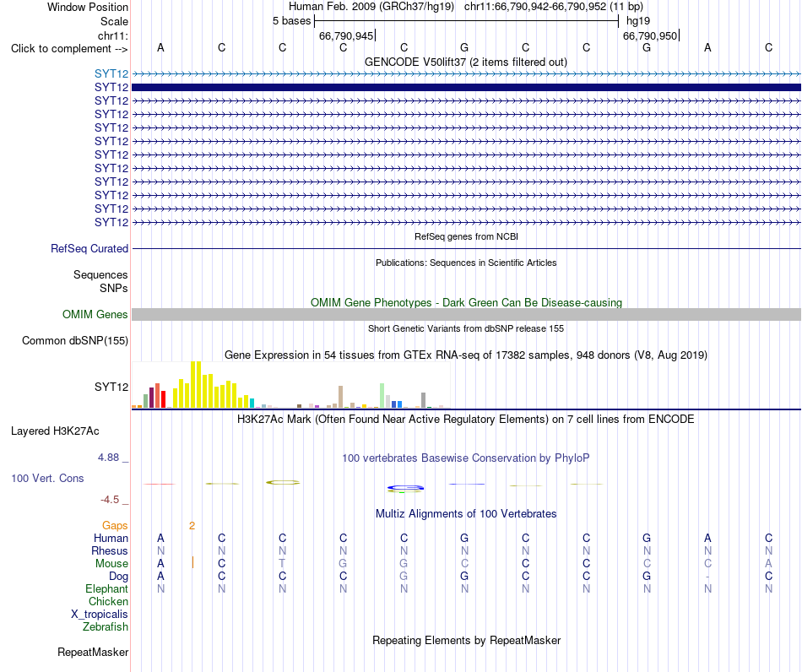
Task: Click the hg19 label beside the scale bar
Action: pos(638,21)
